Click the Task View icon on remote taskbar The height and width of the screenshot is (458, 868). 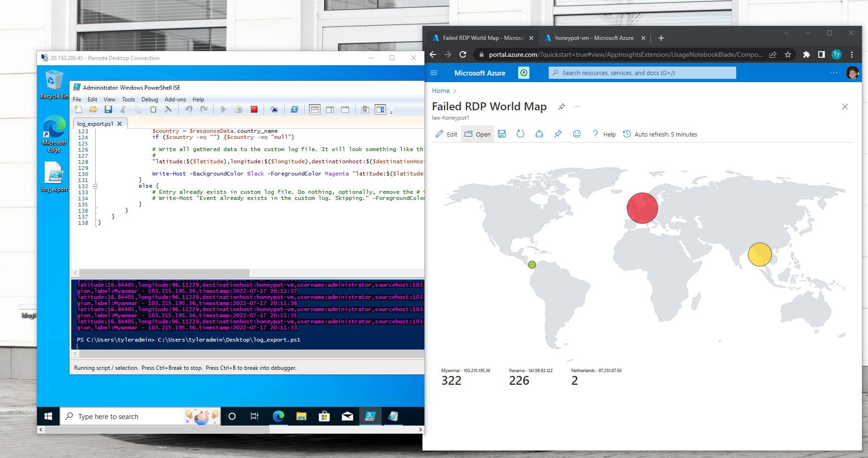(x=255, y=416)
